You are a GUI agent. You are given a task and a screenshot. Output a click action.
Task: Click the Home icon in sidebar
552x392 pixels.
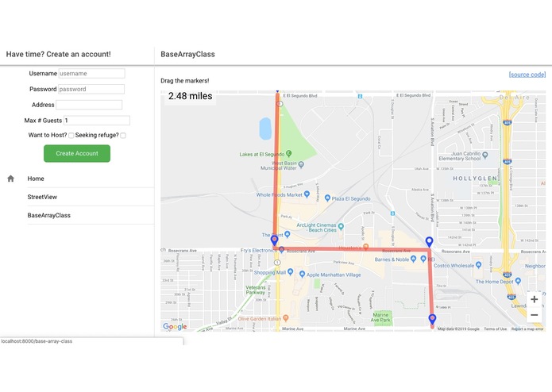click(10, 179)
